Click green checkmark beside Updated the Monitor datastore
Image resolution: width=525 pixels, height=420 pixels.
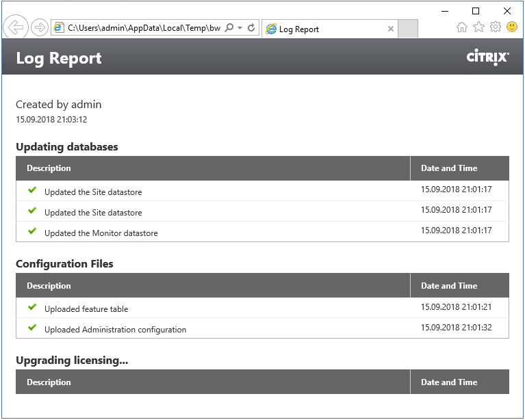pos(32,231)
